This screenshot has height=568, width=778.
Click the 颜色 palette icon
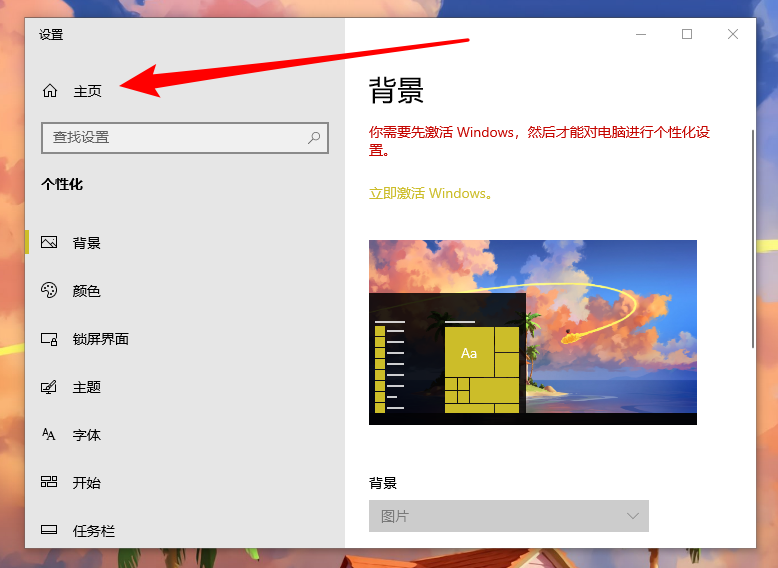click(49, 290)
